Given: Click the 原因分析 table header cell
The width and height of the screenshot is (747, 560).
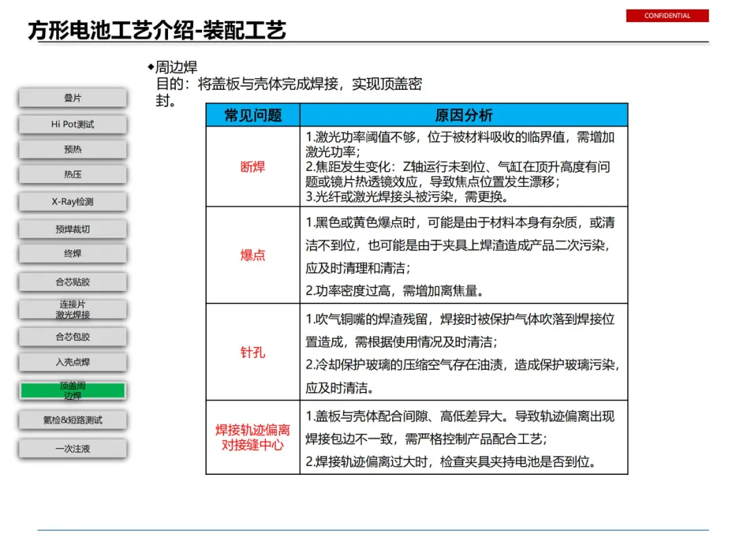Looking at the screenshot, I should pos(463,115).
